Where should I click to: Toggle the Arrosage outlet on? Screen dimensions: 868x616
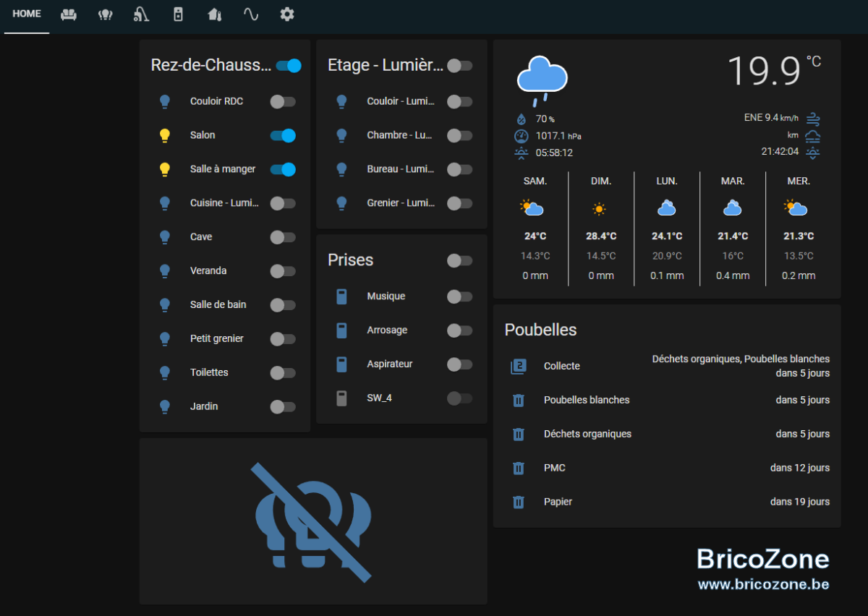coord(459,330)
